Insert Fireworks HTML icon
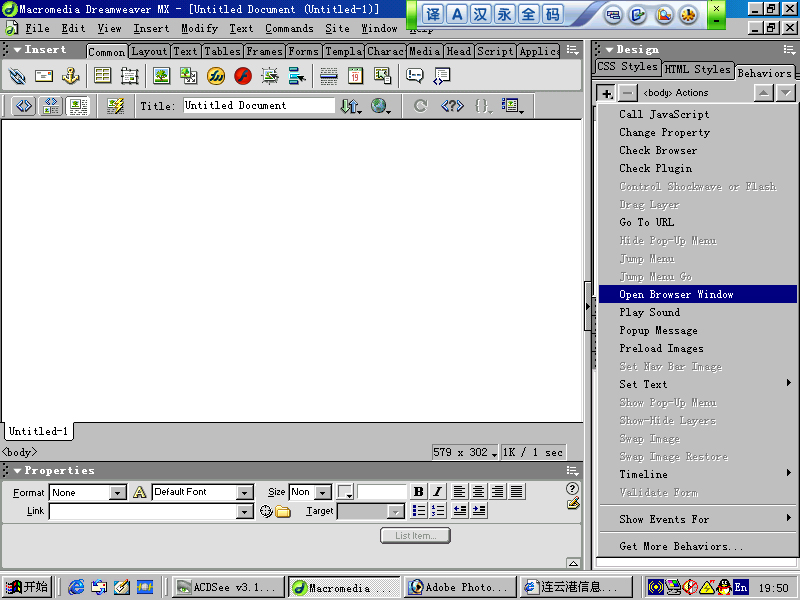The height and width of the screenshot is (600, 800). pyautogui.click(x=216, y=76)
